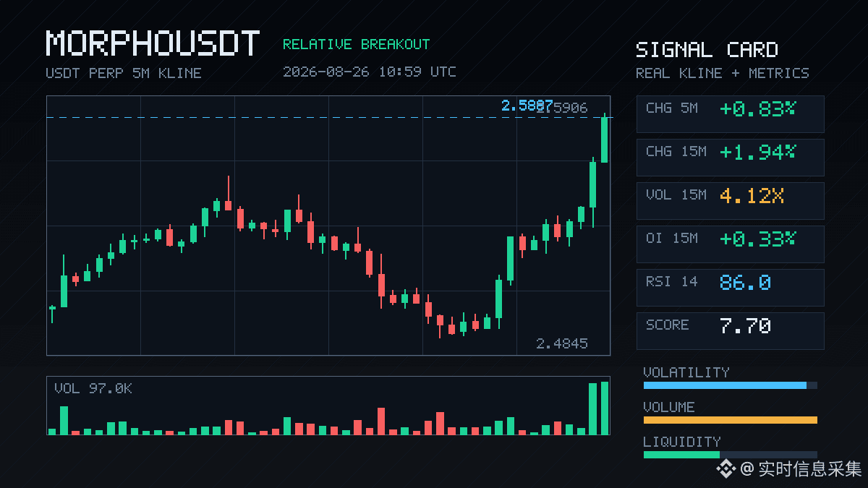
Task: Click the +0.83% value
Action: (x=757, y=108)
